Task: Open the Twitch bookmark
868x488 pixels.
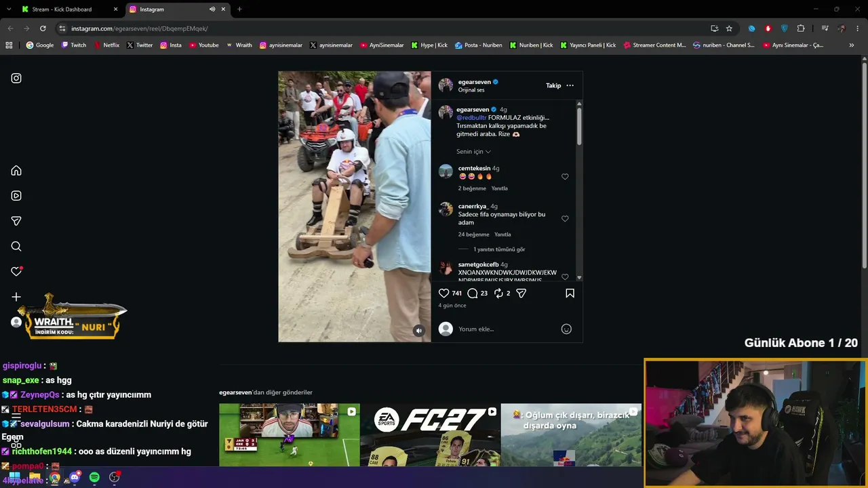Action: pyautogui.click(x=74, y=45)
